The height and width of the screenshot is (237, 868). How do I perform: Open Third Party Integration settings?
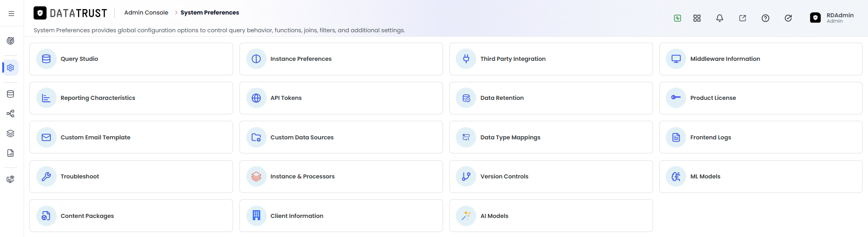pyautogui.click(x=551, y=59)
